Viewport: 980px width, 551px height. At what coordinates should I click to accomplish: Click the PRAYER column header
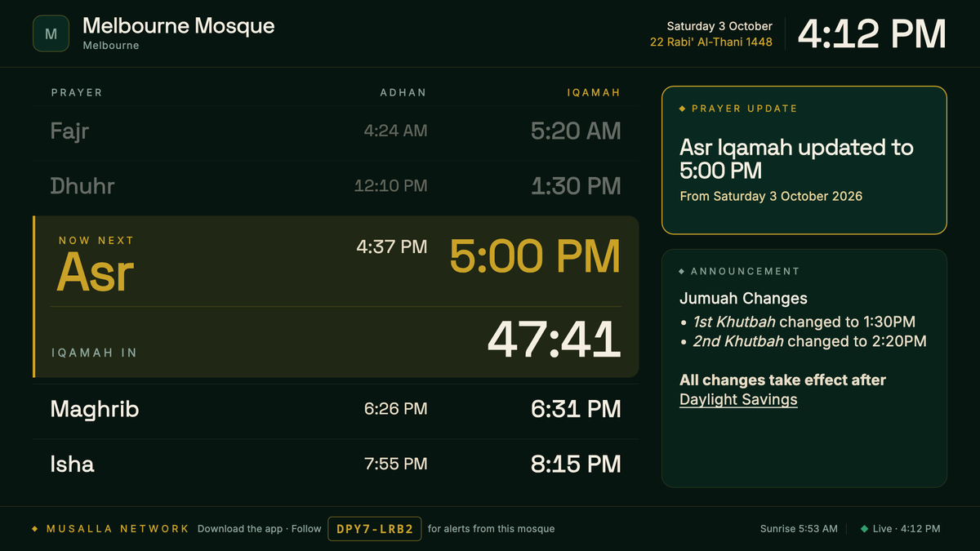pyautogui.click(x=77, y=93)
